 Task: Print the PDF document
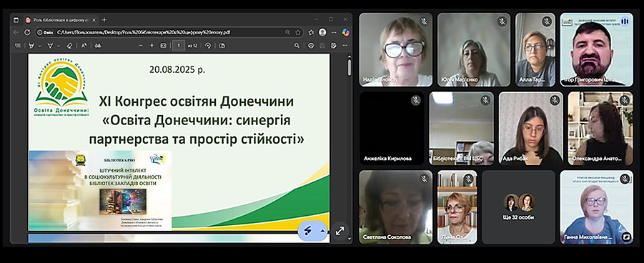tap(311, 46)
